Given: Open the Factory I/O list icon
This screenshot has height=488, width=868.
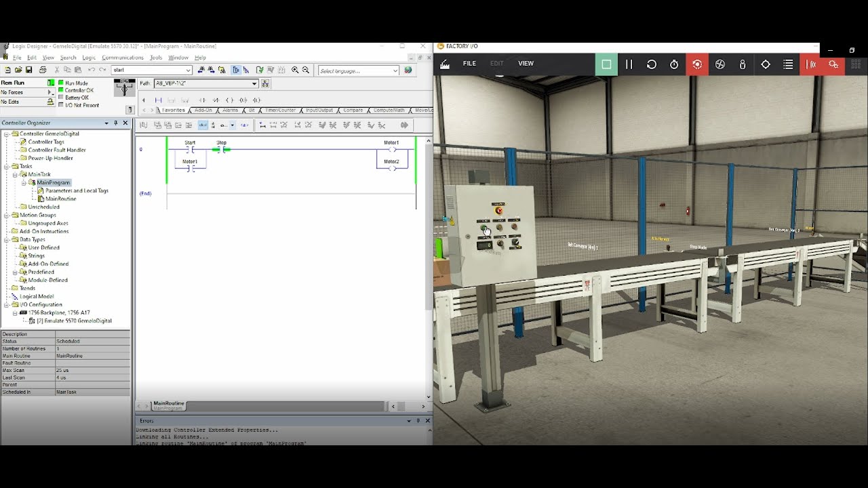Looking at the screenshot, I should click(x=788, y=64).
